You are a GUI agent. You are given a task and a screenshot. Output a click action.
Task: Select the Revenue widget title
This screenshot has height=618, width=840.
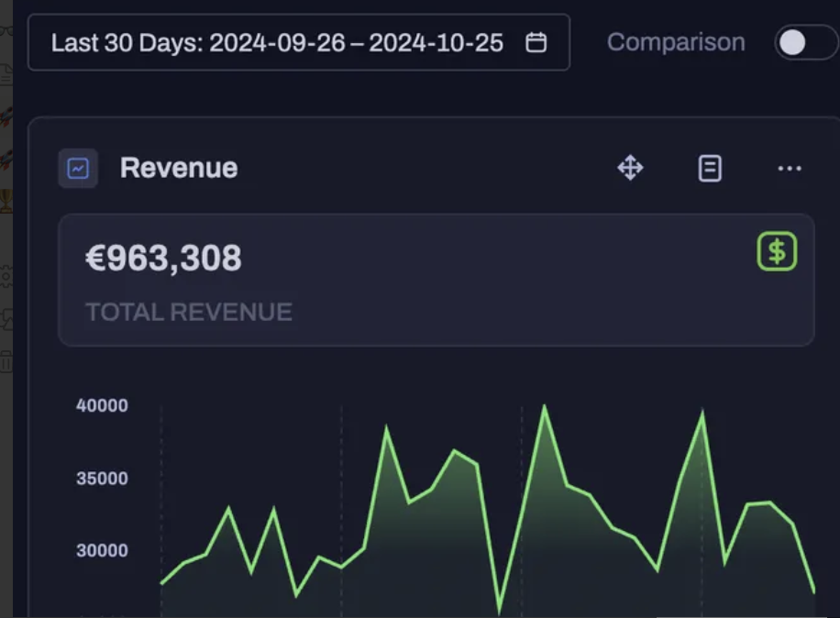[x=179, y=169]
